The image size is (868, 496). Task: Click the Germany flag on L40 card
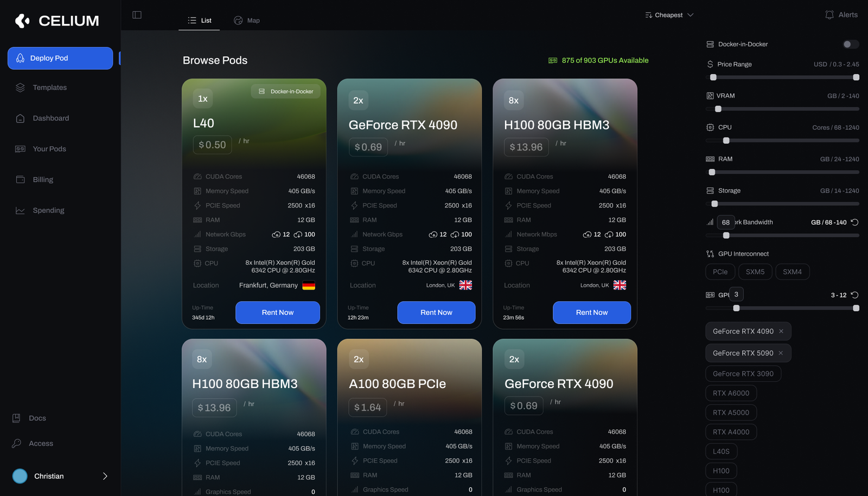309,285
